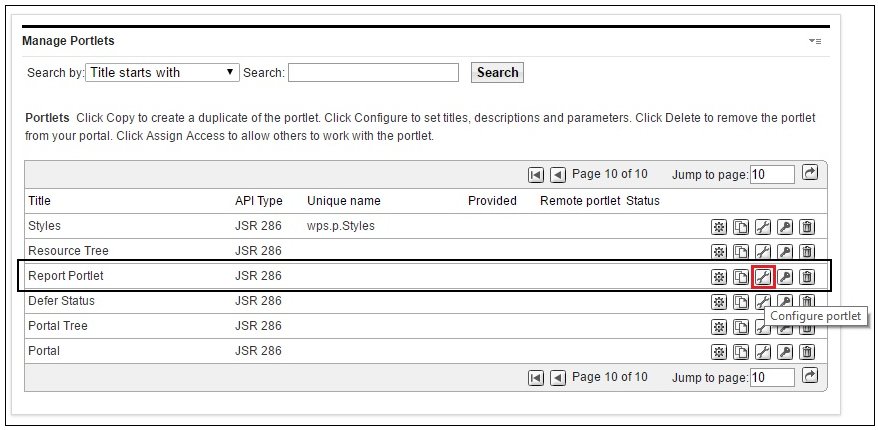This screenshot has height=430, width=878.
Task: Go to previous page using top pager
Action: point(558,175)
